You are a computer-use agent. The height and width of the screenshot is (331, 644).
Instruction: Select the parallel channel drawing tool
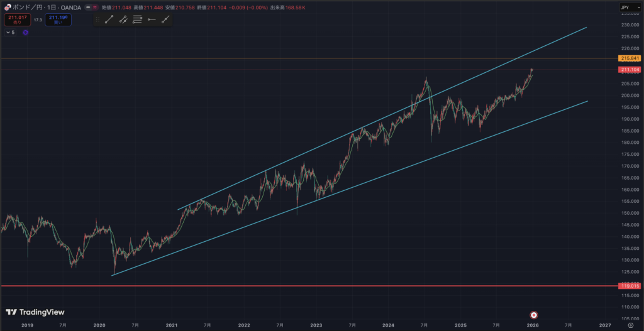tap(123, 19)
